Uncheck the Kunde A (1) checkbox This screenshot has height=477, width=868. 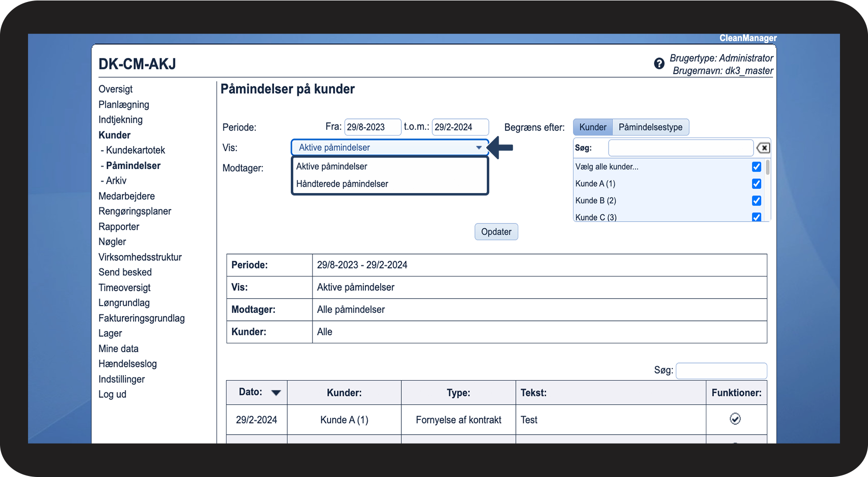[x=756, y=184]
